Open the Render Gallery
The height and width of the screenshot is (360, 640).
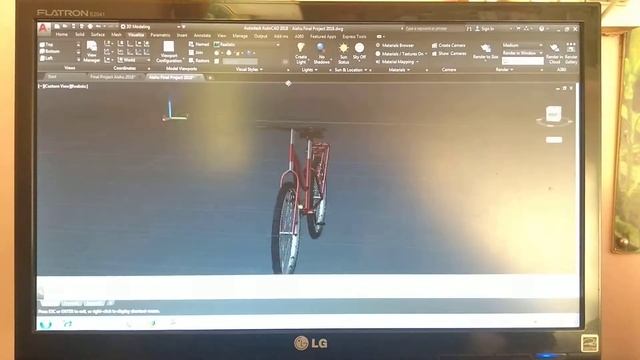coord(571,53)
